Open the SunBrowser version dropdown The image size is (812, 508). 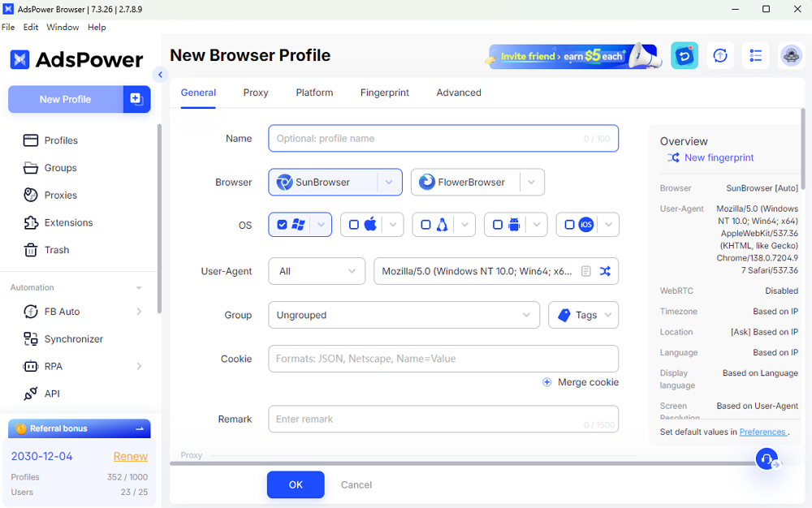tap(389, 182)
